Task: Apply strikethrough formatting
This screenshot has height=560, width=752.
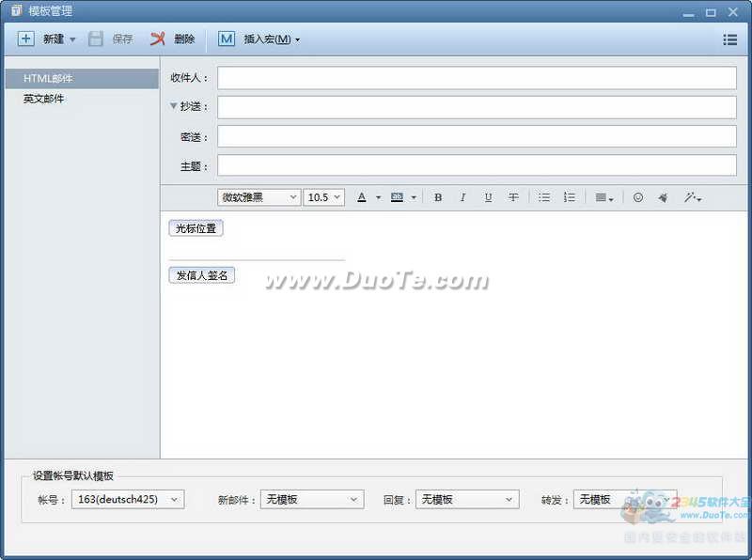Action: click(x=513, y=197)
